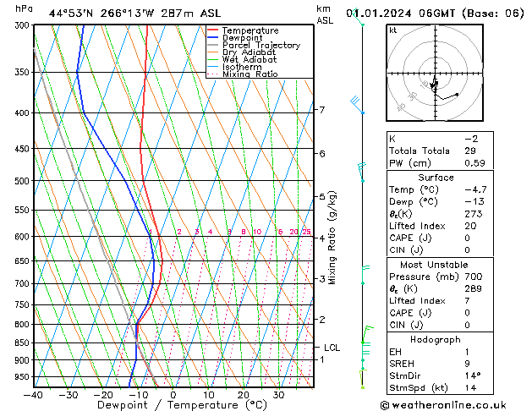532x411 pixels.
Task: Click the 'SREH' value '9'
Action: tap(467, 364)
